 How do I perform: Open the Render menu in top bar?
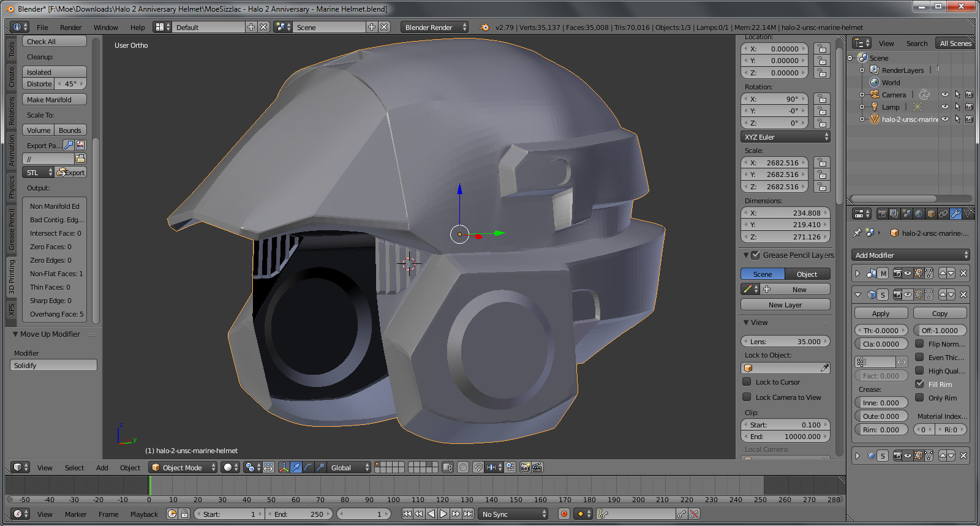(70, 28)
